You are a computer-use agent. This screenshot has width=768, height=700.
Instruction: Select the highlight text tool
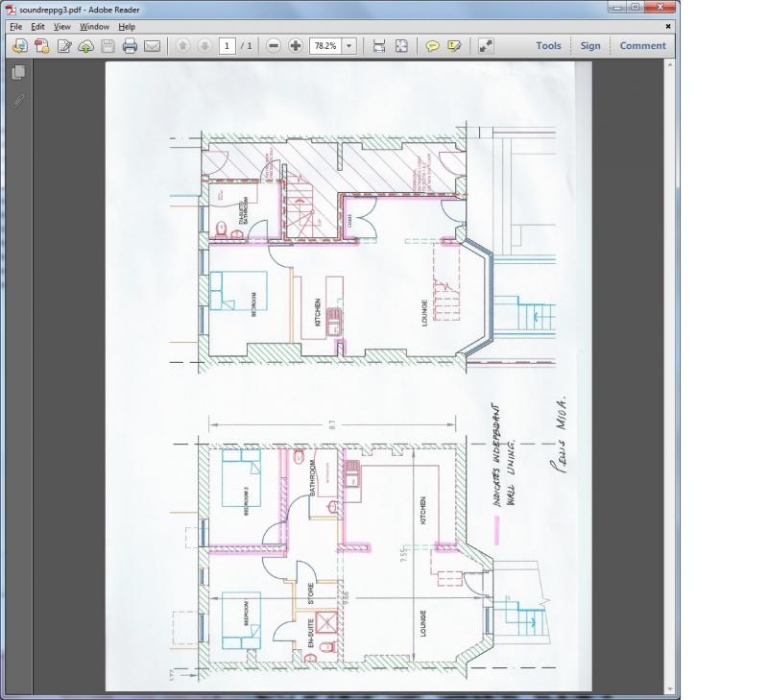pos(455,46)
